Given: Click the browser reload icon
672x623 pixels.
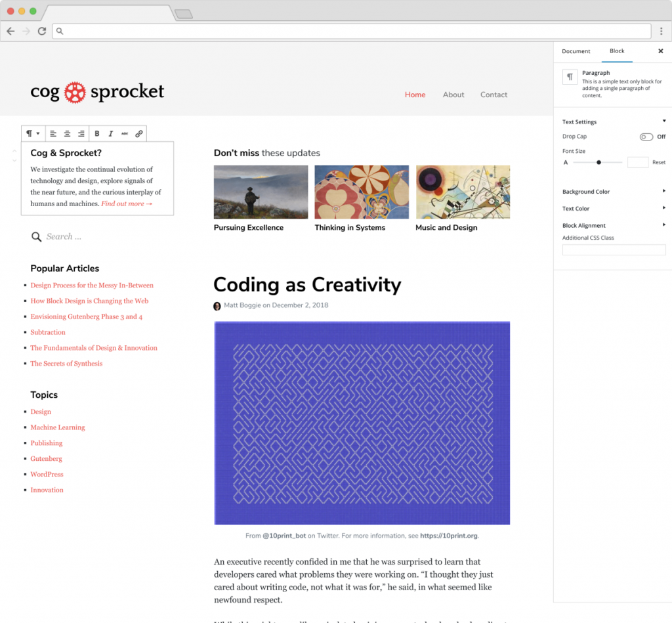Looking at the screenshot, I should (x=42, y=31).
